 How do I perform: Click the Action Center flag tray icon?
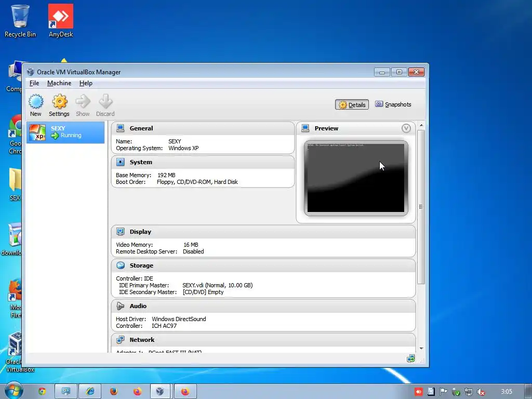[x=443, y=392]
